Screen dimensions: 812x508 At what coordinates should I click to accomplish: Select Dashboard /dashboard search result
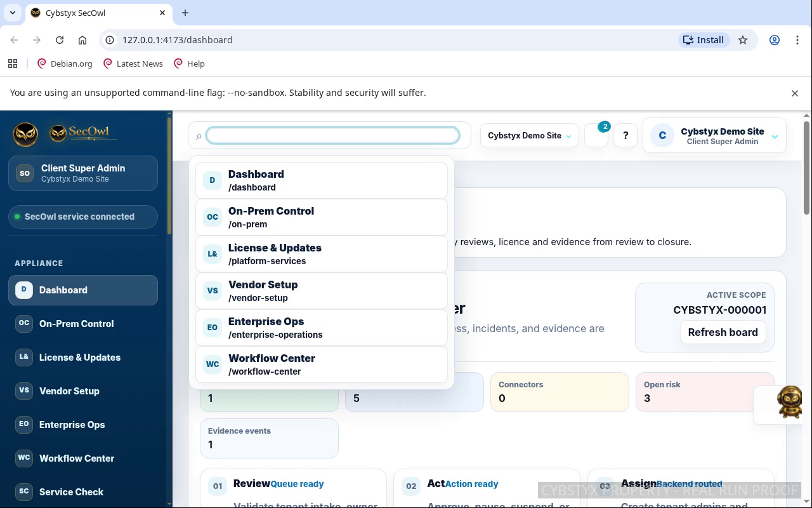(x=322, y=180)
